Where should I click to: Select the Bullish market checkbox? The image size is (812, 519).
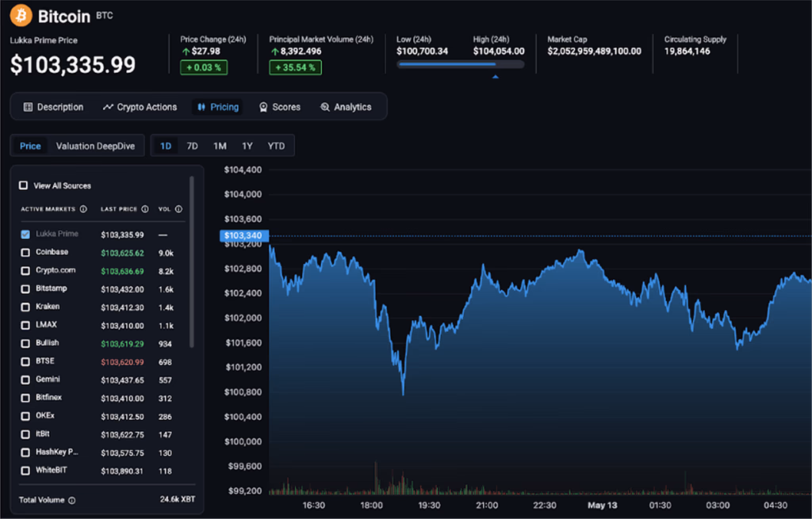tap(25, 344)
